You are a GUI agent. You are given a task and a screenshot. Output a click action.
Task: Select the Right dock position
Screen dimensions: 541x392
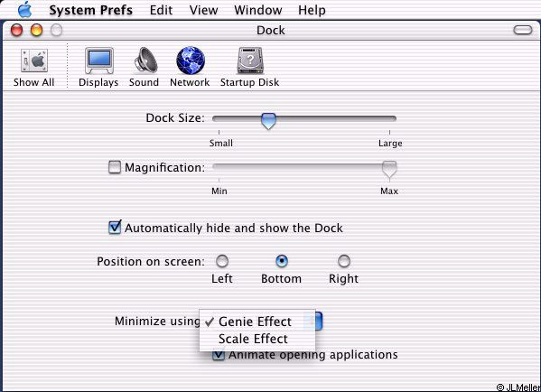[343, 261]
